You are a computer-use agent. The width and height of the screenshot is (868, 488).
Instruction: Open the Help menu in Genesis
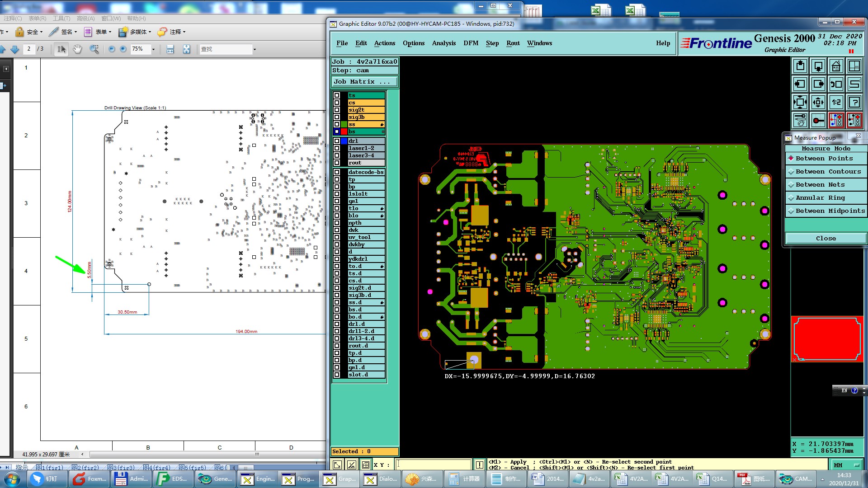tap(663, 43)
